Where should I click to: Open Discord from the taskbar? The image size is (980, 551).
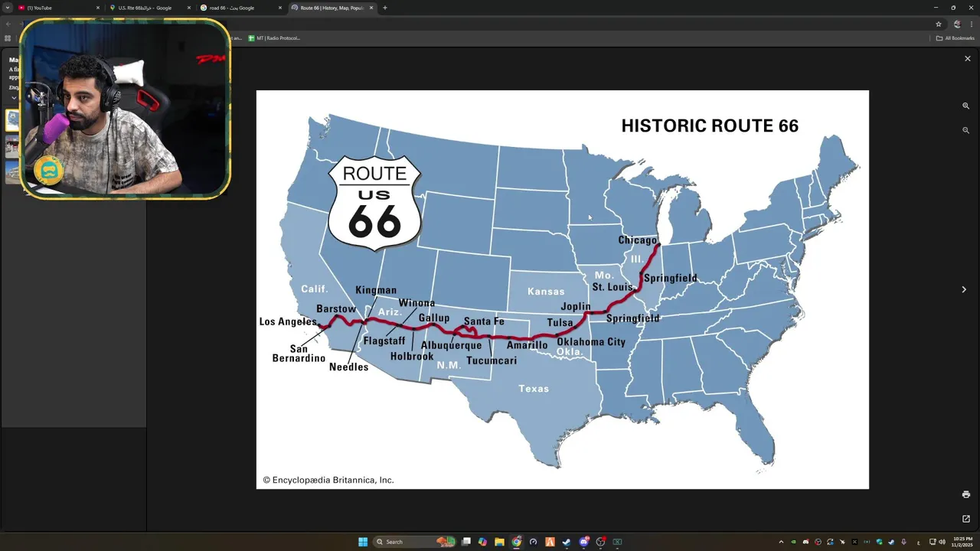584,542
